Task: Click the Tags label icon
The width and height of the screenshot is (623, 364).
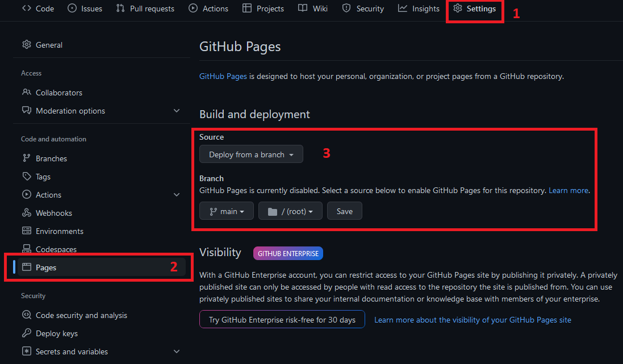Action: pos(27,177)
